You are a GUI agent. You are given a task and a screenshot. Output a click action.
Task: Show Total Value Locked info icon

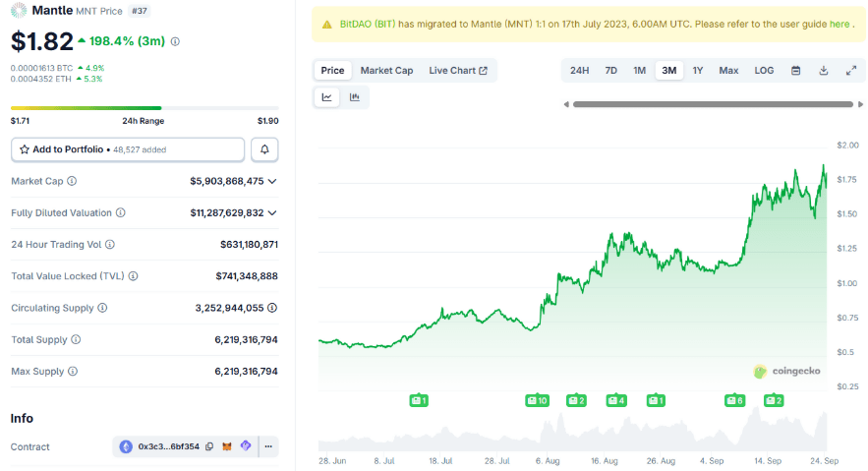tap(134, 275)
